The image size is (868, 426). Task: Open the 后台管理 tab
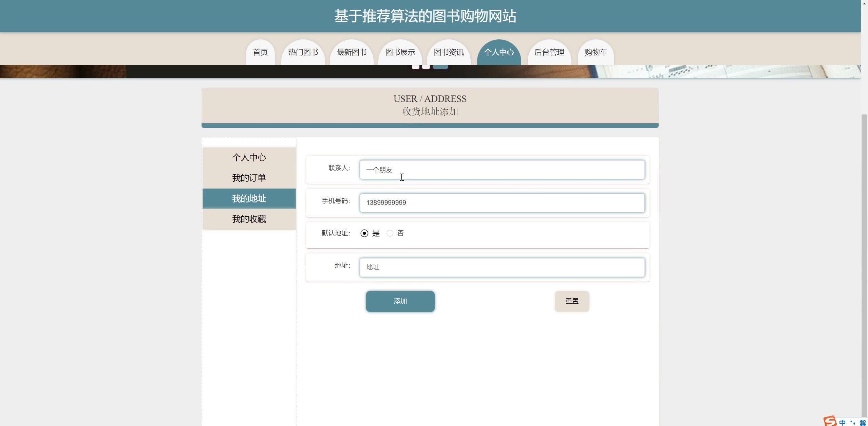549,52
